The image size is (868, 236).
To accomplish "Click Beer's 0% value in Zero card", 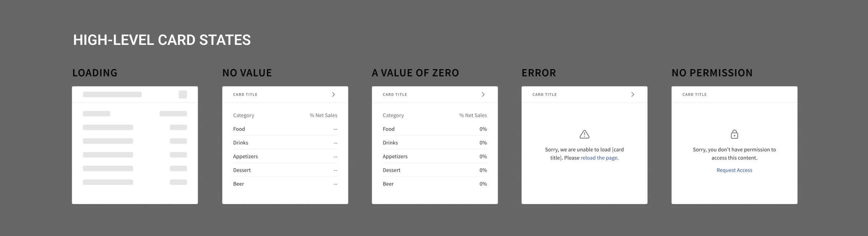I will 483,184.
